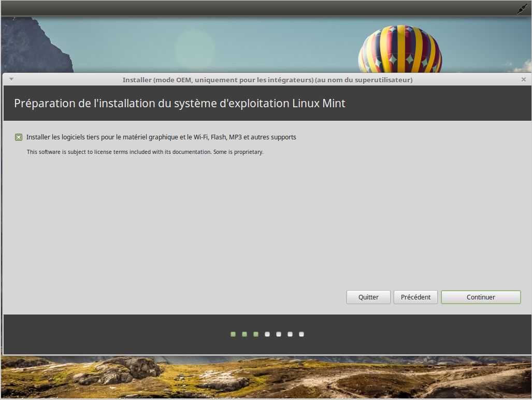Image resolution: width=532 pixels, height=400 pixels.
Task: Click the 'Installer (mode OEM...)' title bar
Action: (x=267, y=80)
